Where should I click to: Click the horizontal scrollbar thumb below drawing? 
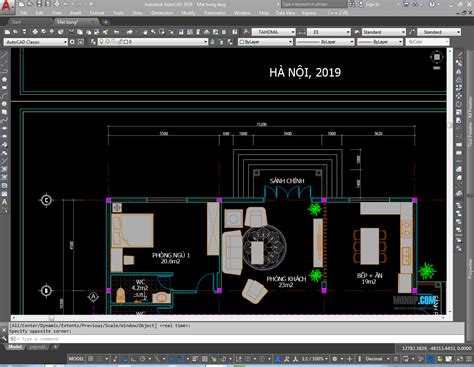click(x=51, y=318)
